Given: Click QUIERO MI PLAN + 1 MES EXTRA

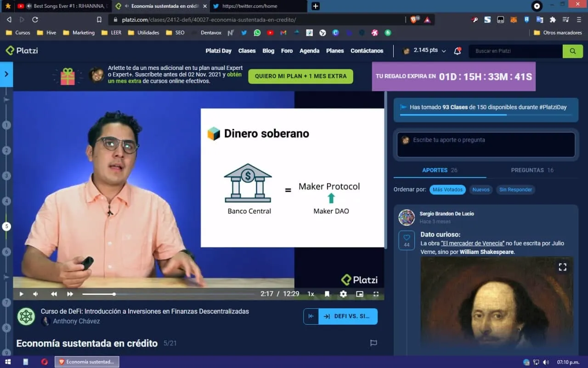Looking at the screenshot, I should 301,76.
